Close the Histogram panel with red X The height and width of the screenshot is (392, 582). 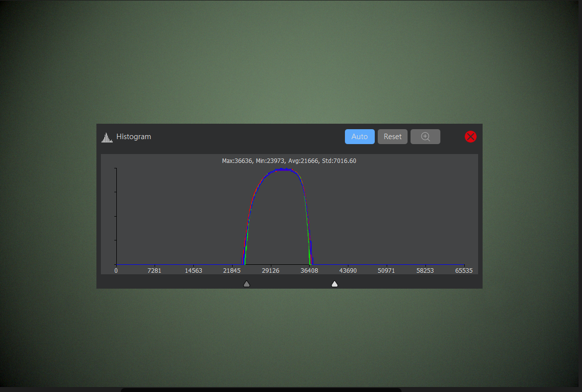(470, 137)
